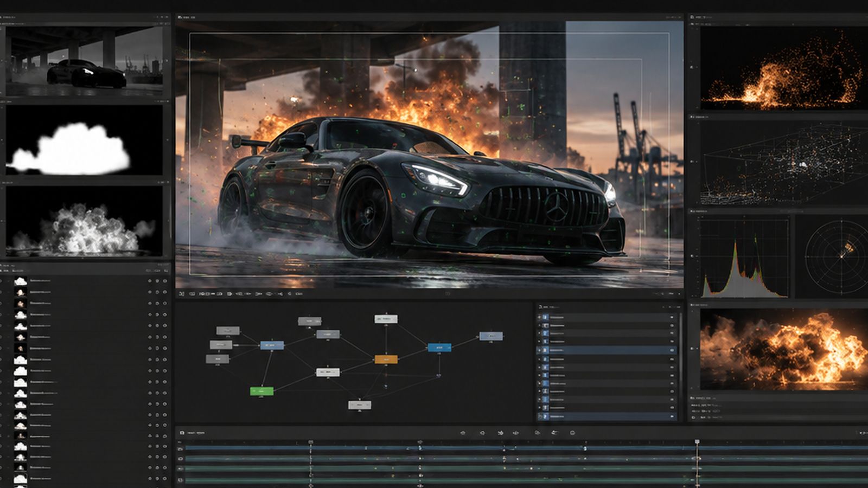The height and width of the screenshot is (488, 868).
Task: Toggle visibility of the first media list row
Action: point(165,280)
